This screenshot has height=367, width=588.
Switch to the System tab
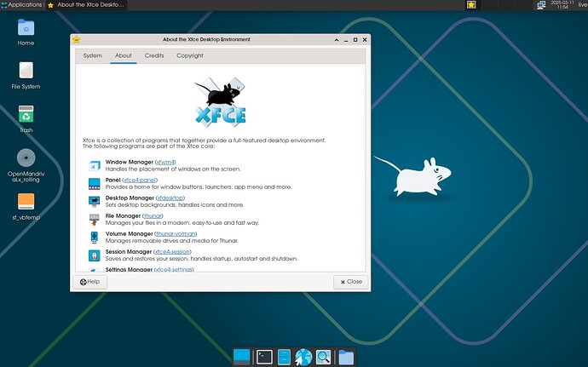point(93,55)
